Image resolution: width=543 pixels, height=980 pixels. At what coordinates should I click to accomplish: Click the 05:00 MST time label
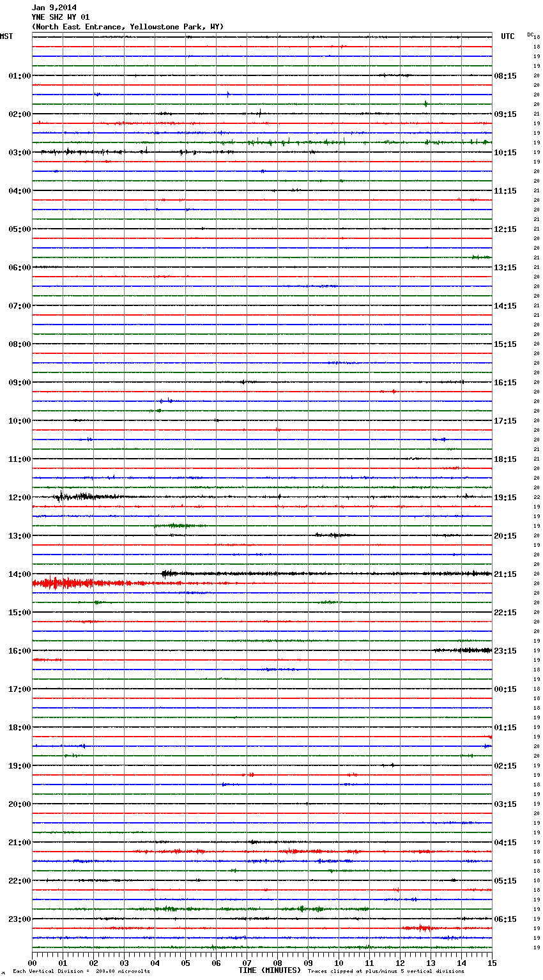(20, 229)
